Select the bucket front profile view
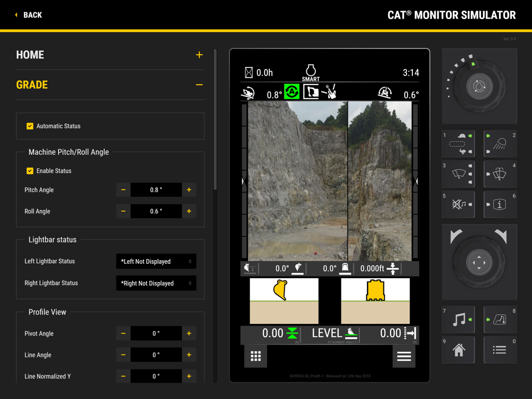532x399 pixels. point(375,301)
